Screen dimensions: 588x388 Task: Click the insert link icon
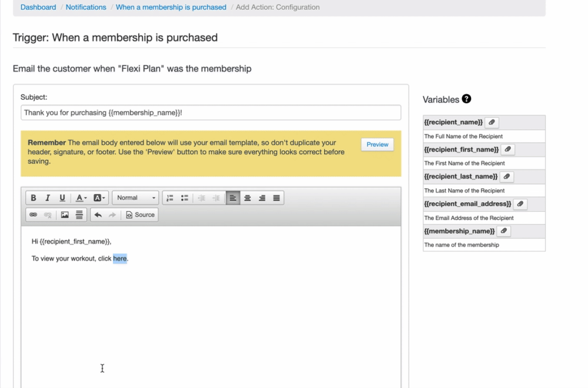pyautogui.click(x=34, y=215)
